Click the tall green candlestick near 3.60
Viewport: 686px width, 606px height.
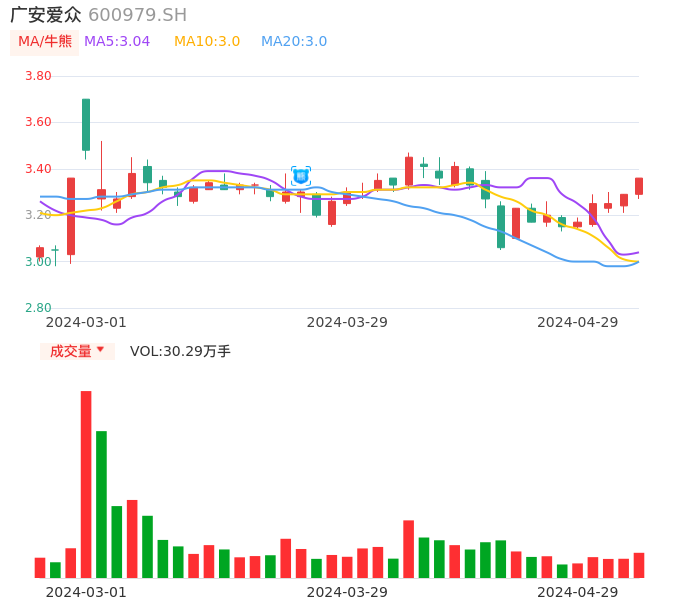(86, 124)
